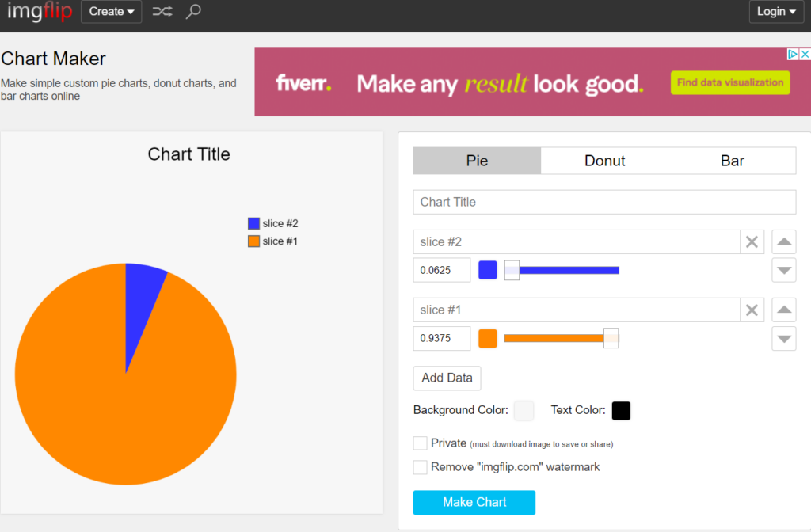Click the Chart Title input field

604,202
